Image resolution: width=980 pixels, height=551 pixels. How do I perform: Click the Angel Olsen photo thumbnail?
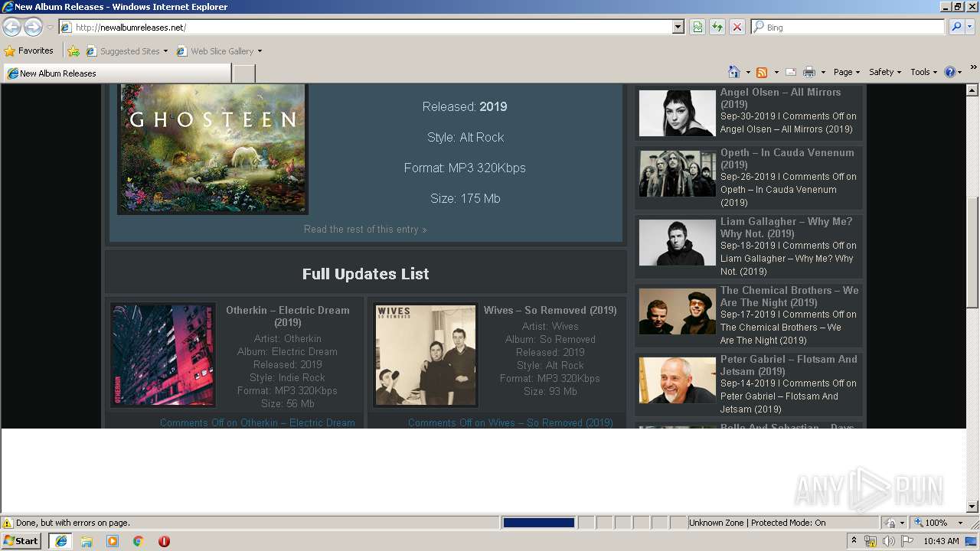pos(678,113)
